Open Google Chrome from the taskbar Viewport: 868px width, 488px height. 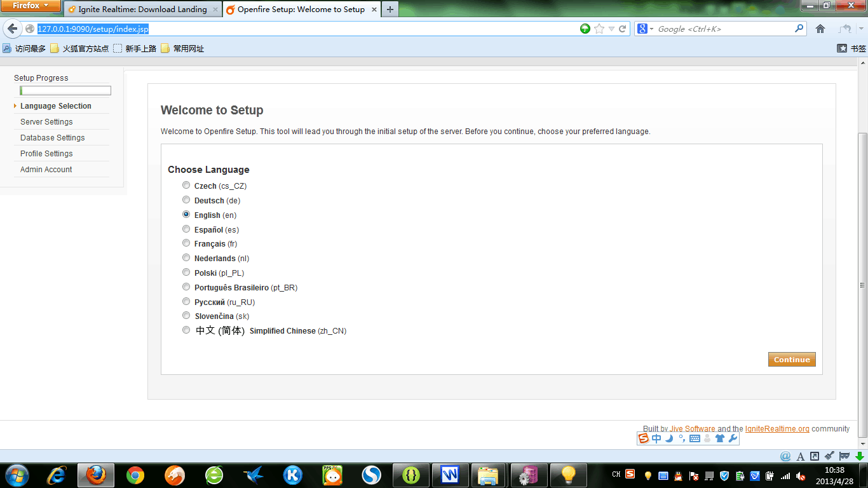(135, 475)
